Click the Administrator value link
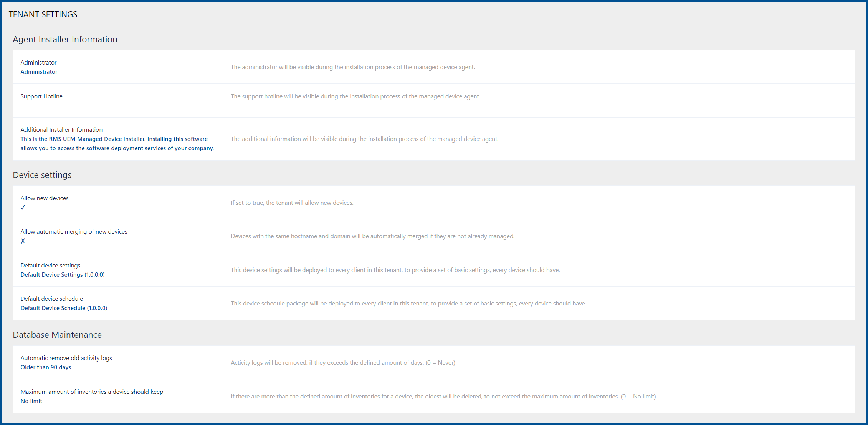This screenshot has height=425, width=868. (39, 72)
